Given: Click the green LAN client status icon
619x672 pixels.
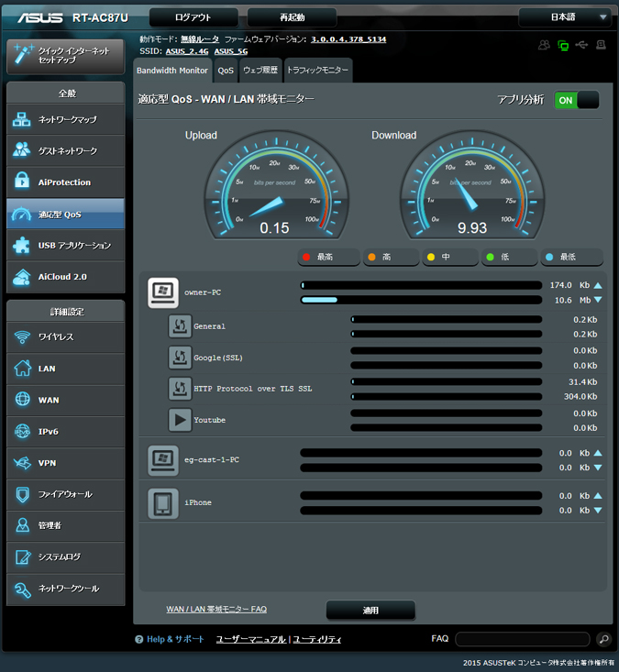Looking at the screenshot, I should click(x=563, y=45).
